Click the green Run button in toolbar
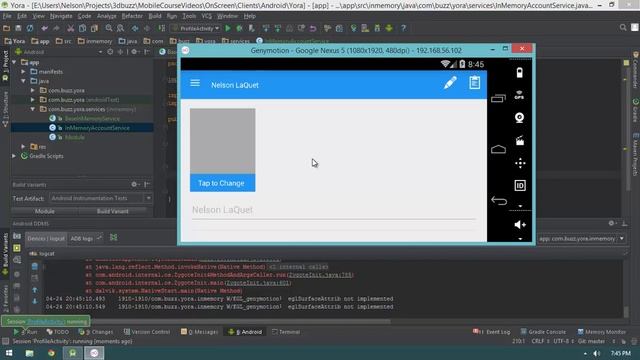This screenshot has height=360, width=640. coord(228,28)
